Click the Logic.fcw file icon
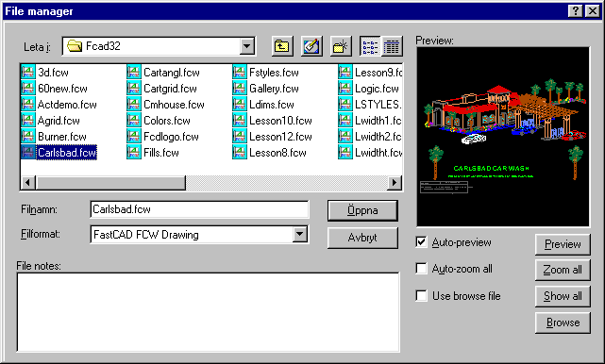605x364 pixels. pyautogui.click(x=345, y=89)
